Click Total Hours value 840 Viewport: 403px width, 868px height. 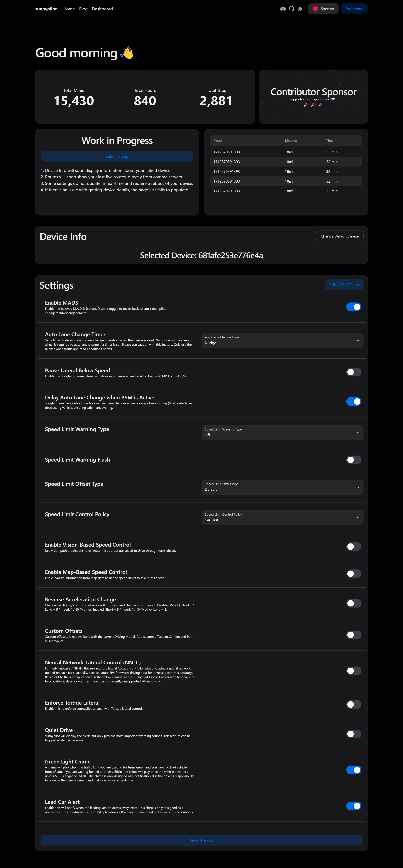coord(145,101)
